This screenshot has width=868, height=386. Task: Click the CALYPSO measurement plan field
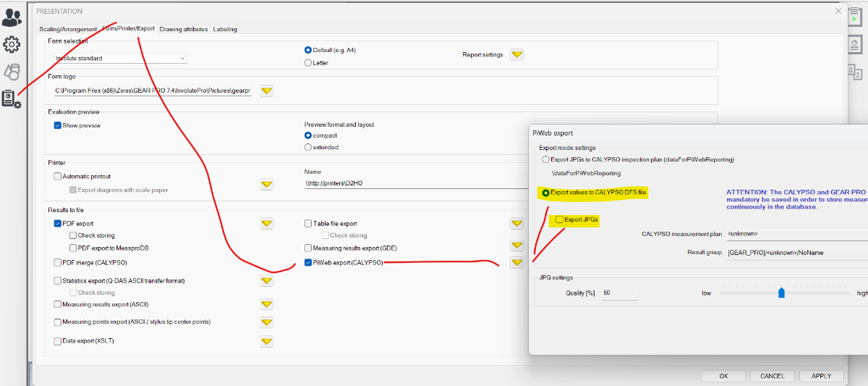click(796, 234)
